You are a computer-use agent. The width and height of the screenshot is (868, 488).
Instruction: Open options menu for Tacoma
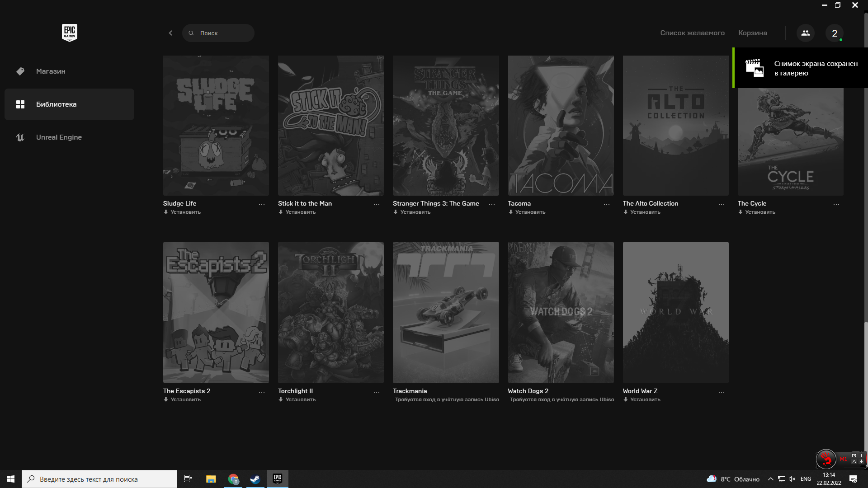(x=607, y=205)
